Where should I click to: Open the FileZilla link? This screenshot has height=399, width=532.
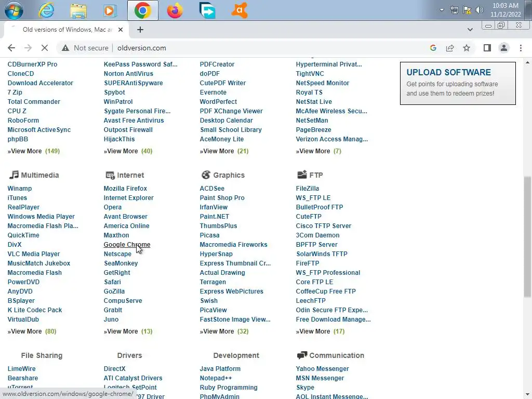pos(308,188)
